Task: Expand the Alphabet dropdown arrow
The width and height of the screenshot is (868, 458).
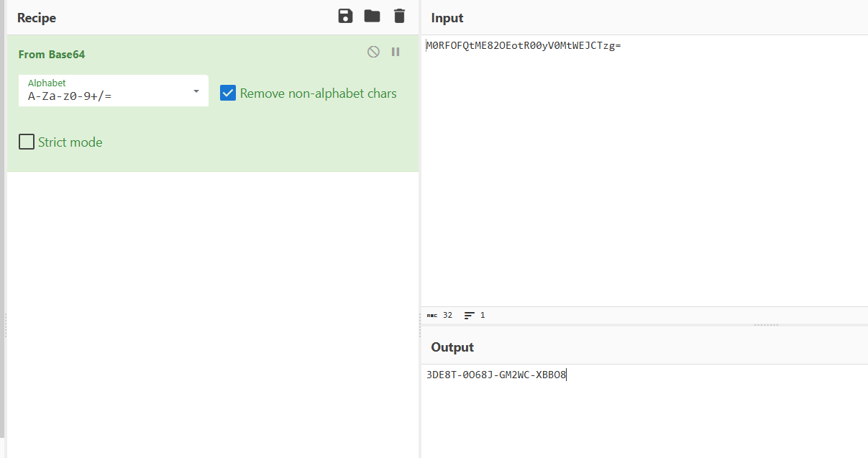Action: 196,91
